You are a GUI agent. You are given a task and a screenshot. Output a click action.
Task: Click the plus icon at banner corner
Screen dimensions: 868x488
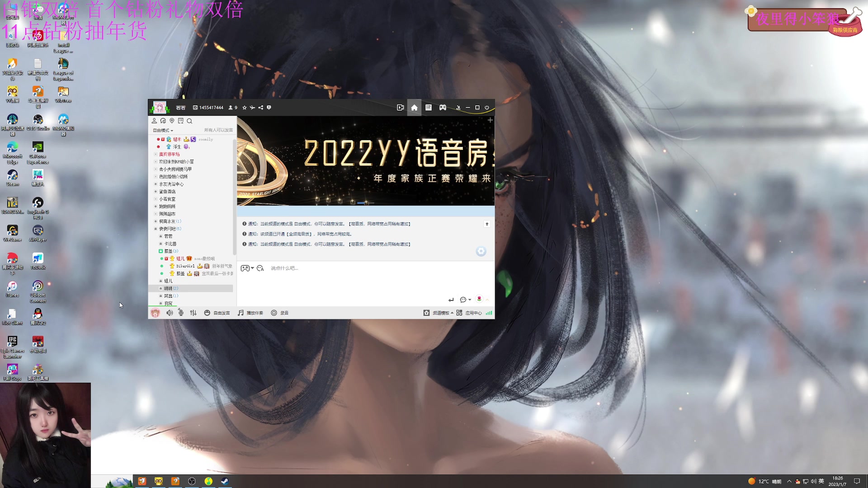pyautogui.click(x=490, y=120)
